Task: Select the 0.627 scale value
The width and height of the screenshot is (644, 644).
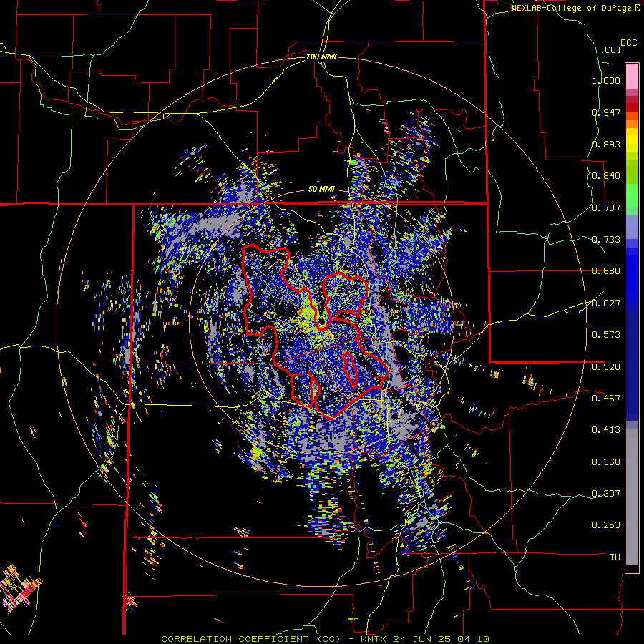Action: click(606, 303)
